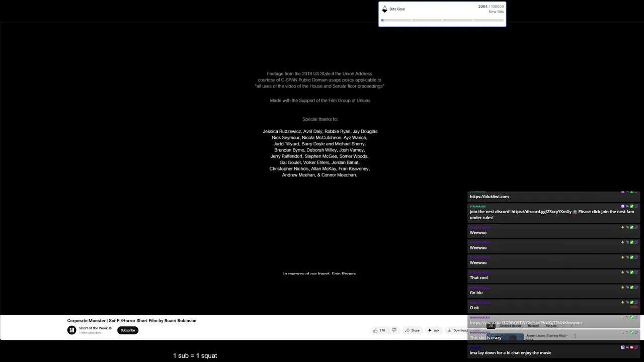Viewport: 644px width, 362px height.
Task: Click the 'Gn blu' chat message
Action: click(x=476, y=293)
